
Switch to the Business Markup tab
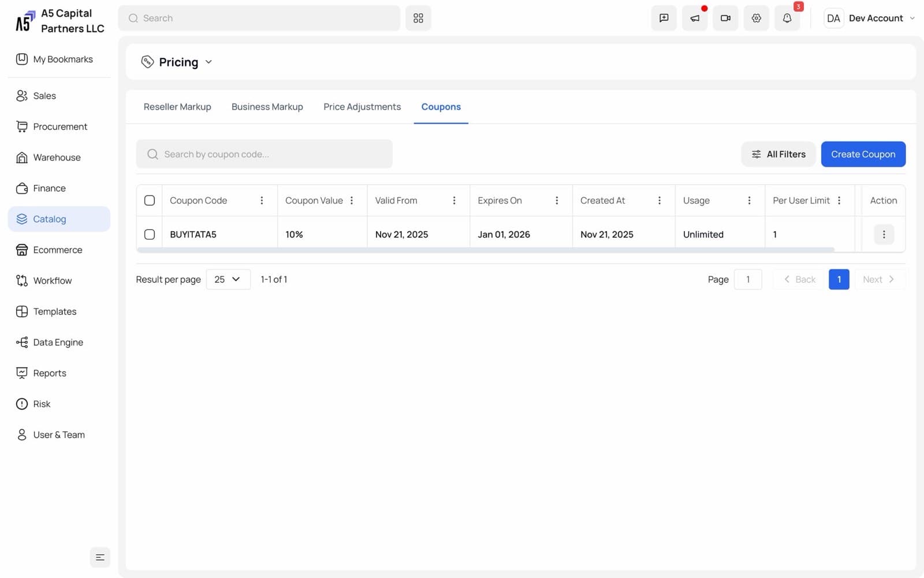point(267,107)
